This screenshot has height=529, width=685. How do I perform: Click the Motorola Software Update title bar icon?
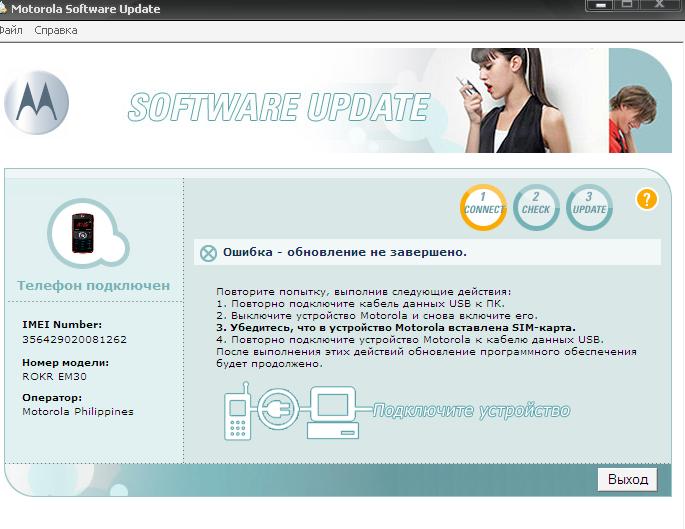click(3, 8)
